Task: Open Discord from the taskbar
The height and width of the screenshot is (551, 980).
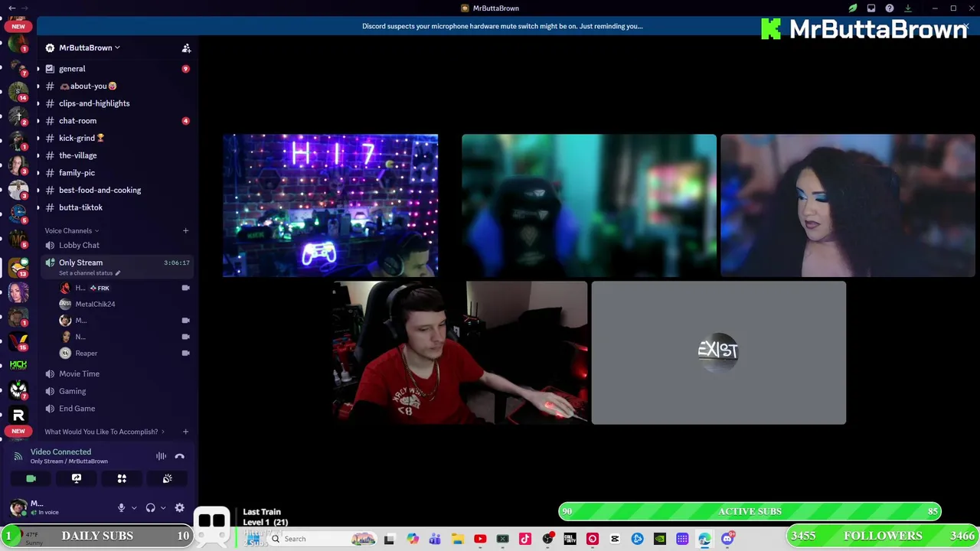Action: click(x=727, y=539)
